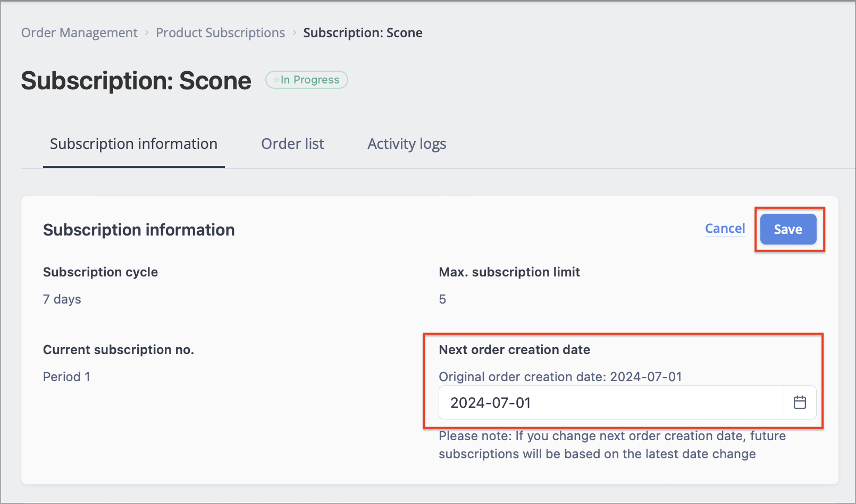Edit the next order creation date field
Screen dimensions: 856x504
(611, 402)
